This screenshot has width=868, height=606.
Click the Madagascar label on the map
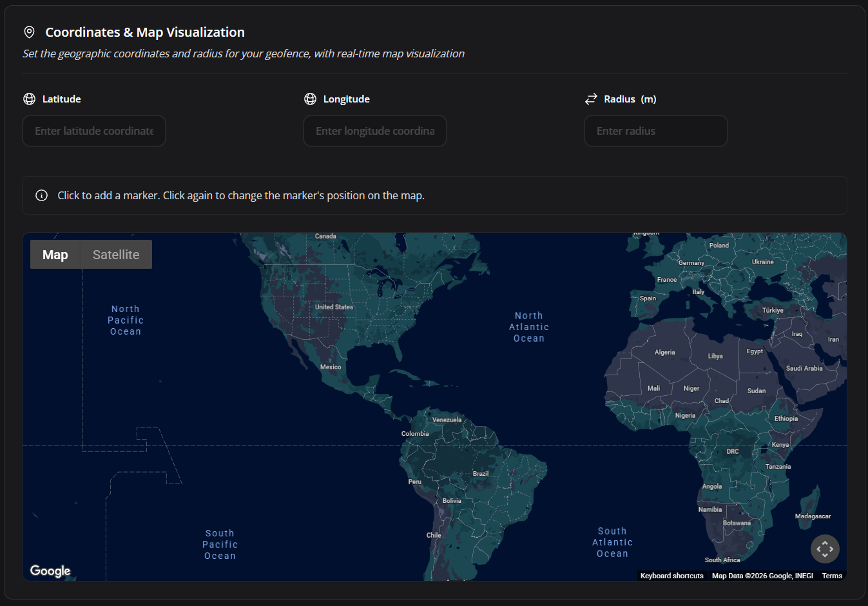pos(813,516)
